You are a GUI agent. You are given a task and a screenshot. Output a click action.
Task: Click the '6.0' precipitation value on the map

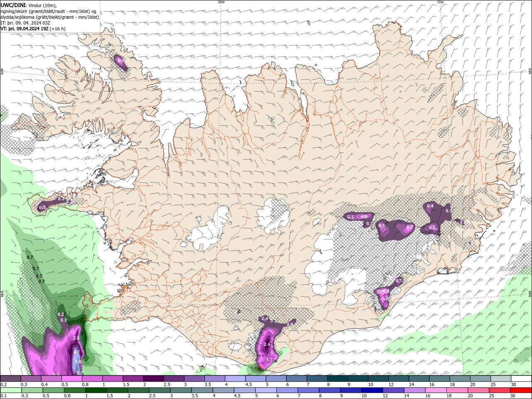point(78,362)
